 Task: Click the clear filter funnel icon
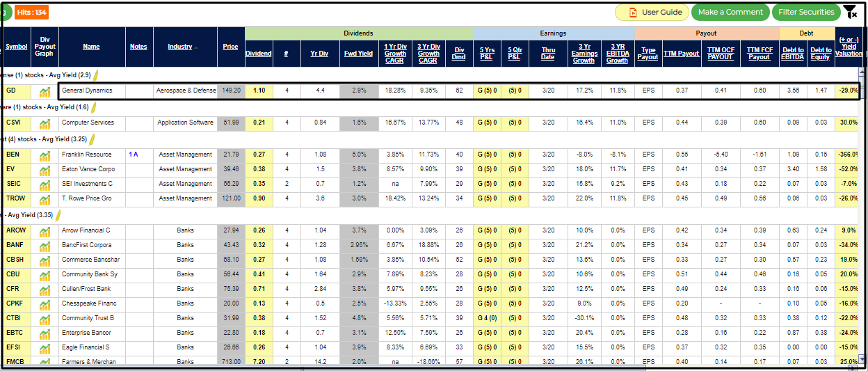(849, 12)
